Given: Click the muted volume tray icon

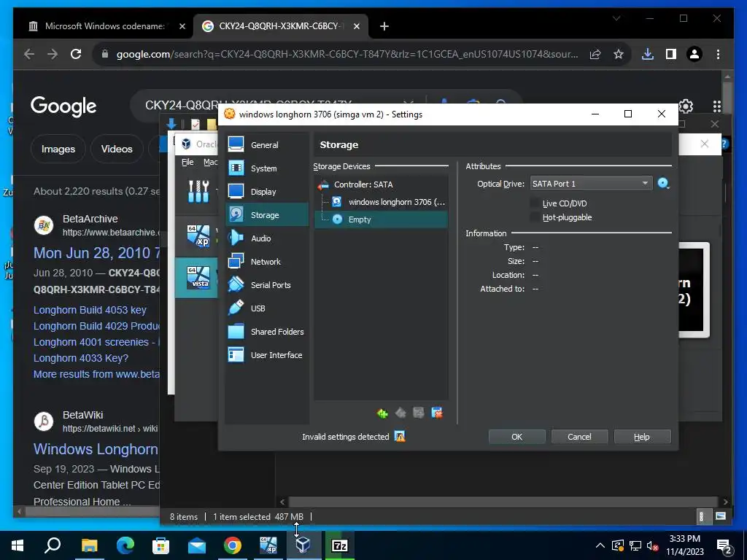Looking at the screenshot, I should click(652, 545).
